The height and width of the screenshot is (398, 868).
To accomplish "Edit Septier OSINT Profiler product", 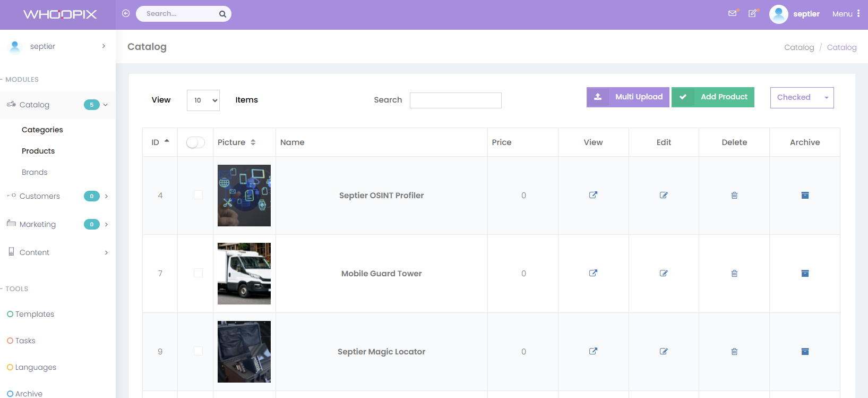I will [x=664, y=195].
